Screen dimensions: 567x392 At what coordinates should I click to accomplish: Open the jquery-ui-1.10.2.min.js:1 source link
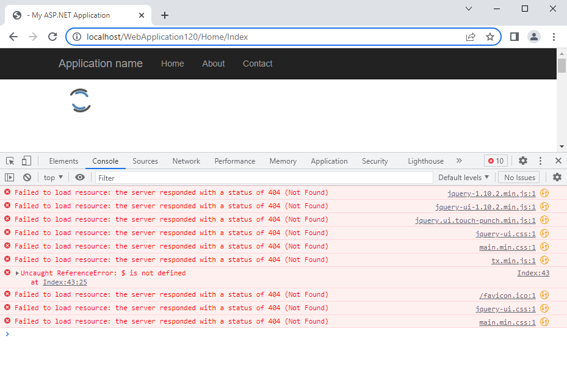click(485, 207)
